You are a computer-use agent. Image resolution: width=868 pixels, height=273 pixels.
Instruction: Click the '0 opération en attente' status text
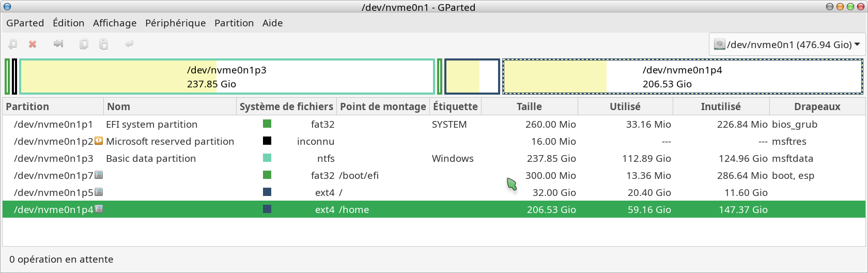(61, 259)
